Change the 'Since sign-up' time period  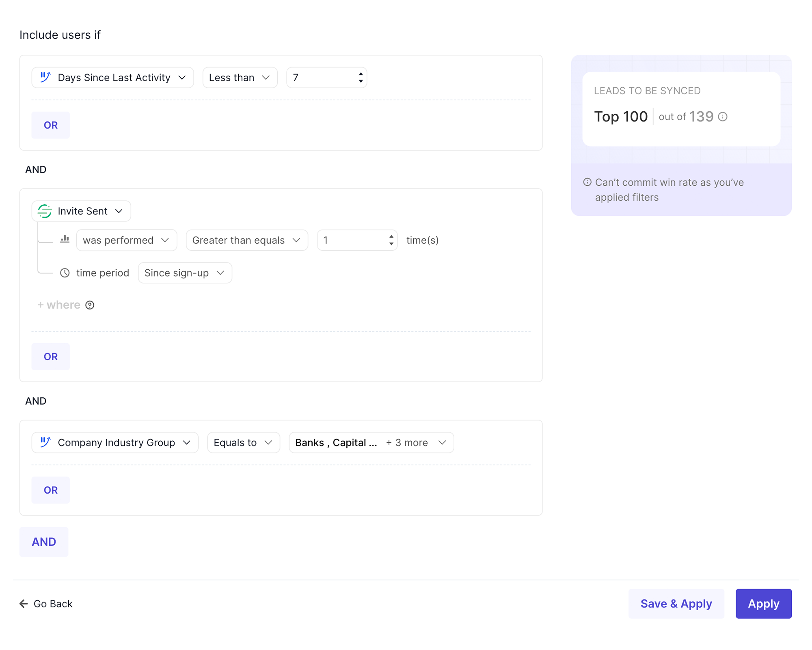pyautogui.click(x=185, y=273)
